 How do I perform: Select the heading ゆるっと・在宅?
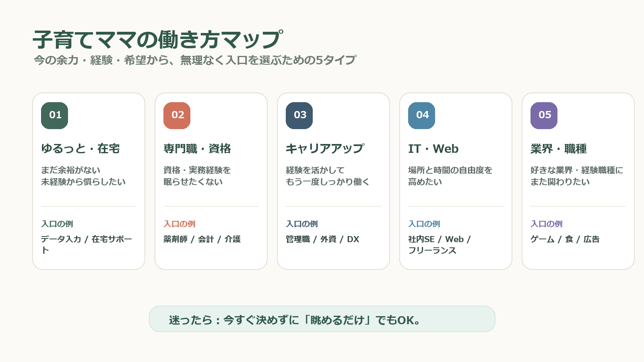(x=80, y=148)
